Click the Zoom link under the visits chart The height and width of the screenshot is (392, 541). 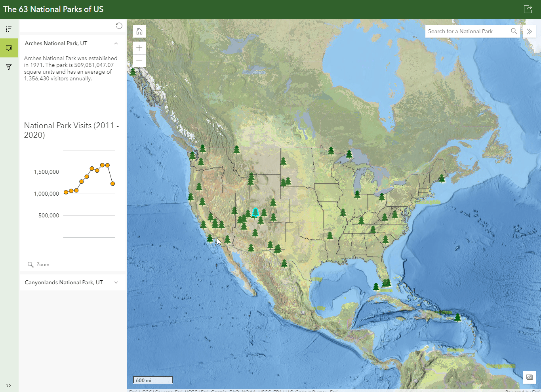pos(39,265)
